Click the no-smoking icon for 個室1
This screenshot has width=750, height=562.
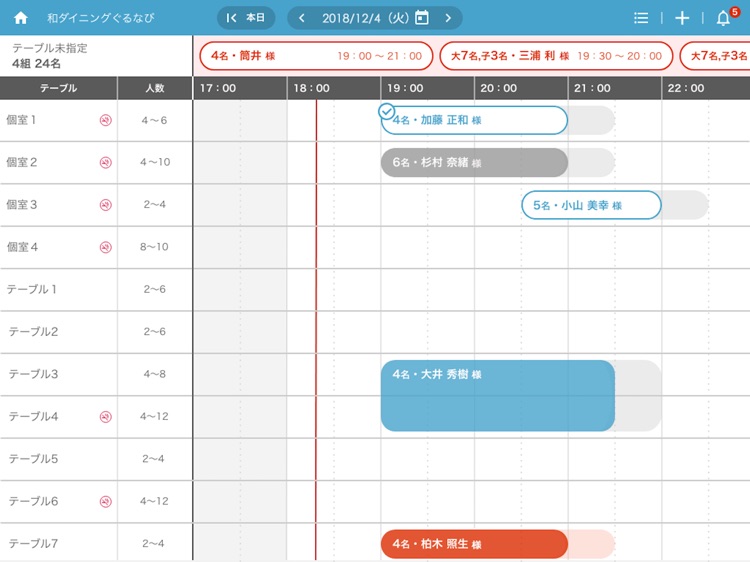pos(106,121)
